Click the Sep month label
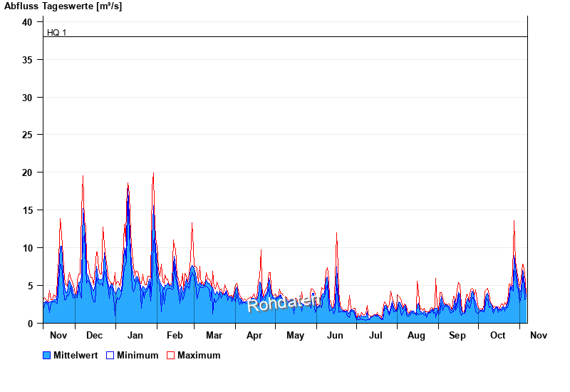This screenshot has height=392, width=570. point(457,336)
